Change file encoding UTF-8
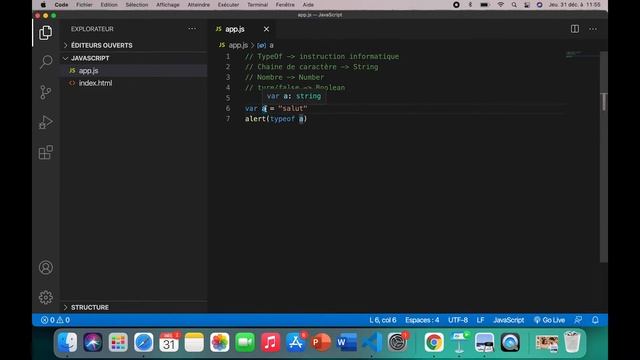Image resolution: width=640 pixels, height=360 pixels. point(458,320)
